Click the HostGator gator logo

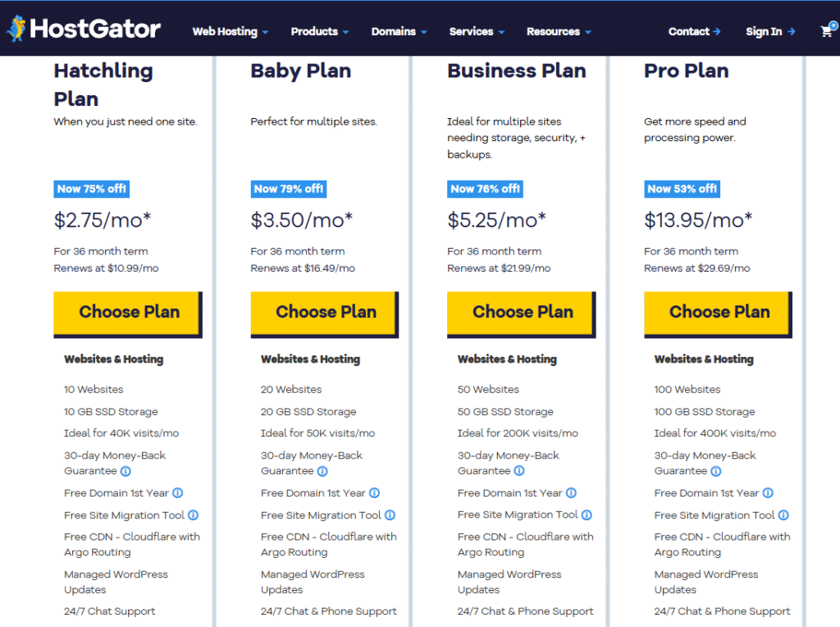[x=16, y=29]
